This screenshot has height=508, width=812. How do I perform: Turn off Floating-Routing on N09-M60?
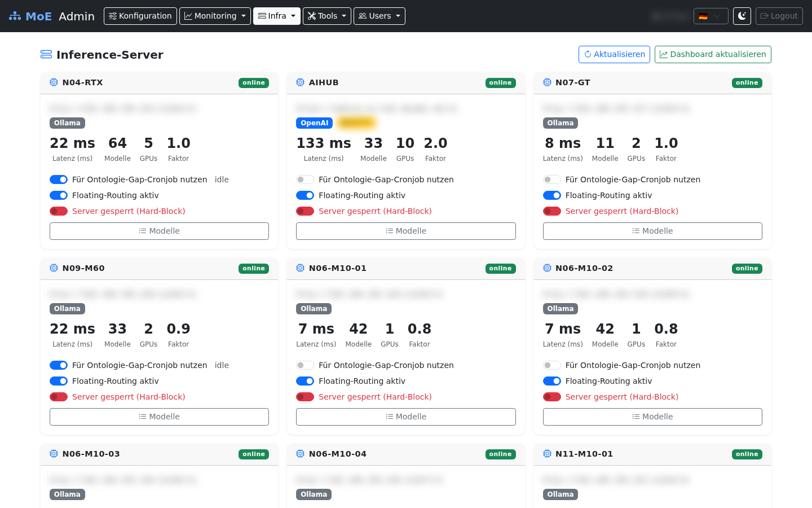coord(59,381)
